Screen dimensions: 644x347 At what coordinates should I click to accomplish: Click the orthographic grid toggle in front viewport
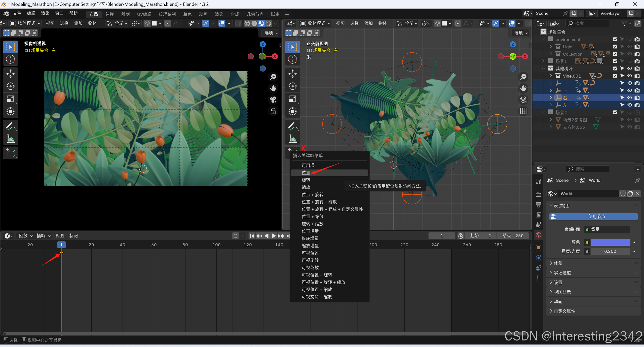pos(523,111)
